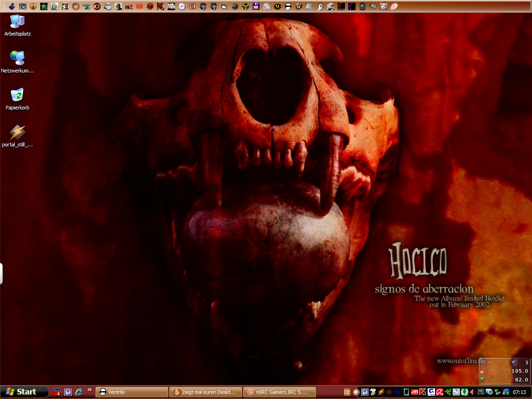Open the Netzwerkumgebung desktop icon
This screenshot has height=399, width=532.
click(x=17, y=62)
